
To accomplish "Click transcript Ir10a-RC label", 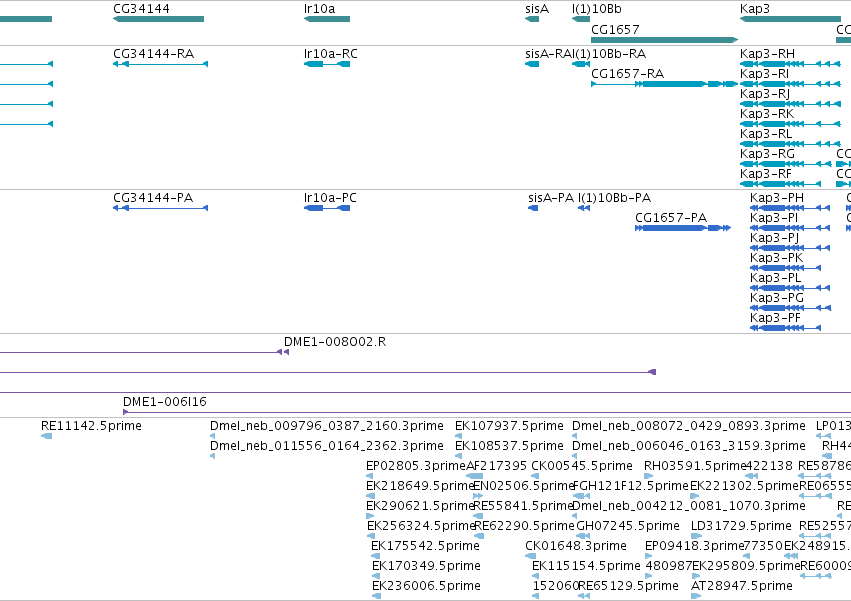I will pos(331,54).
